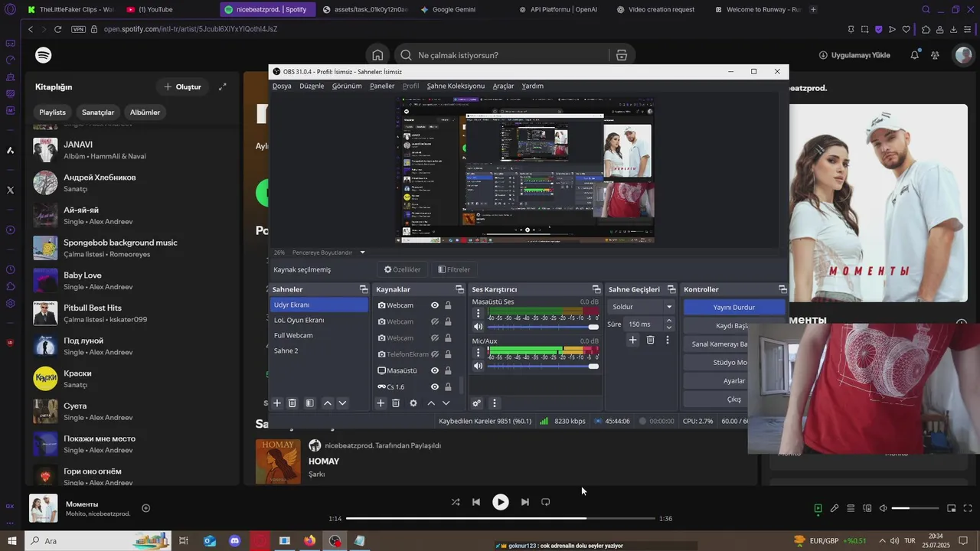Show lyrics with microphone icon
Image resolution: width=980 pixels, height=551 pixels.
(835, 508)
